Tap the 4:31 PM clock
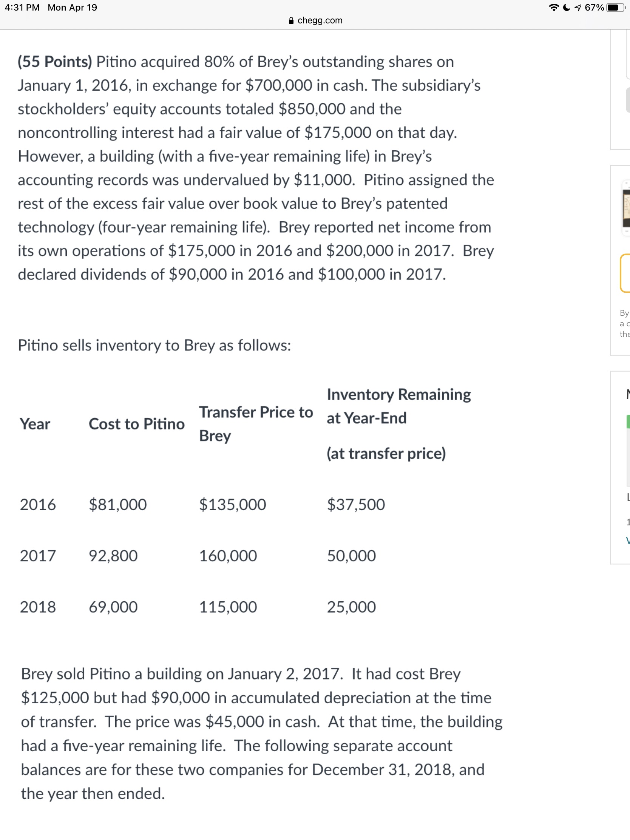Viewport: 630px width, 840px height. (x=22, y=8)
